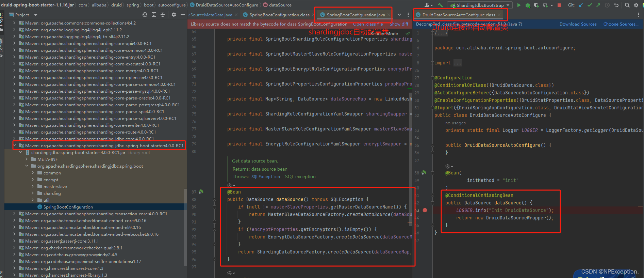The height and width of the screenshot is (278, 644).
Task: Click the autoconfigure breadcrumb item
Action: [x=172, y=5]
